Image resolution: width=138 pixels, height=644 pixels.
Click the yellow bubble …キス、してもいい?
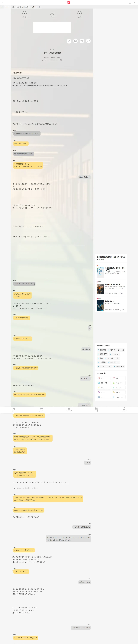[21, 572]
